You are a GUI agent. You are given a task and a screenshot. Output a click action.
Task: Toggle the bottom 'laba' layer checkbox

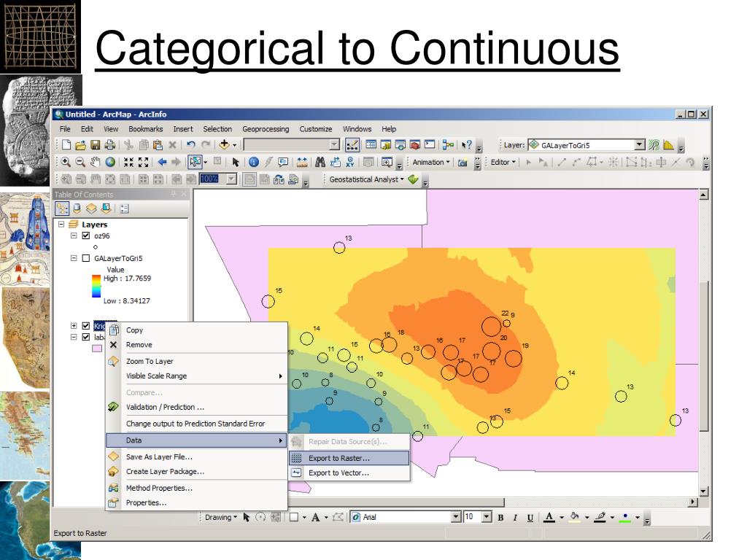[x=86, y=337]
